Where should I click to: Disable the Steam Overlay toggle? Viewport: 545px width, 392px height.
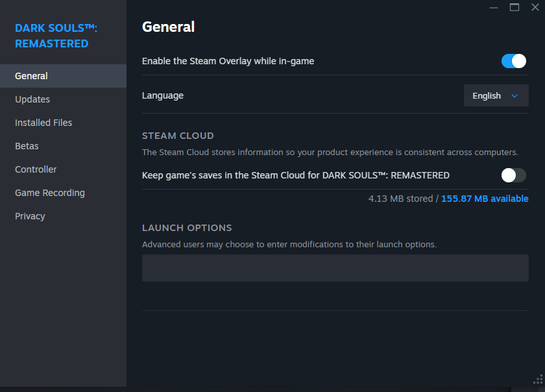(x=513, y=61)
